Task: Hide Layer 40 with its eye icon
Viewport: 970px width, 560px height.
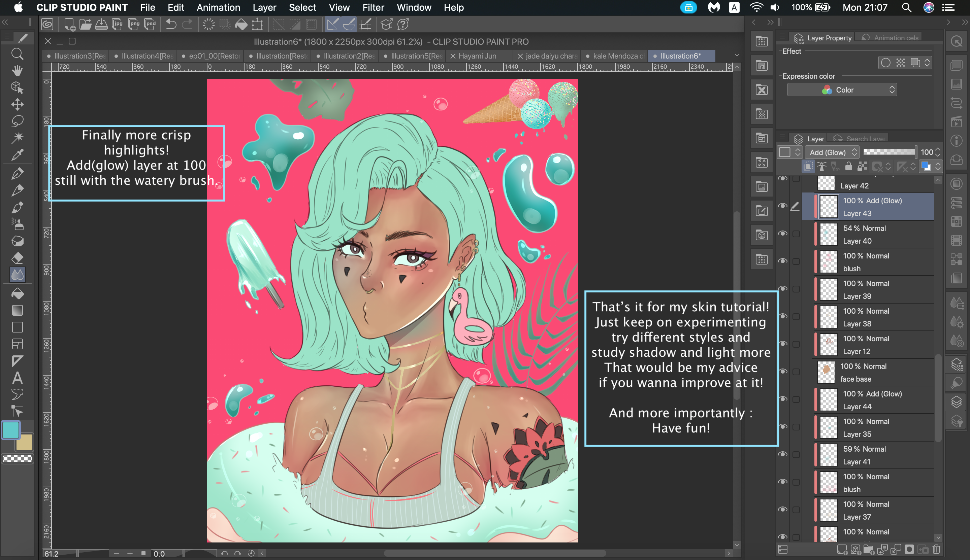Action: [x=782, y=234]
